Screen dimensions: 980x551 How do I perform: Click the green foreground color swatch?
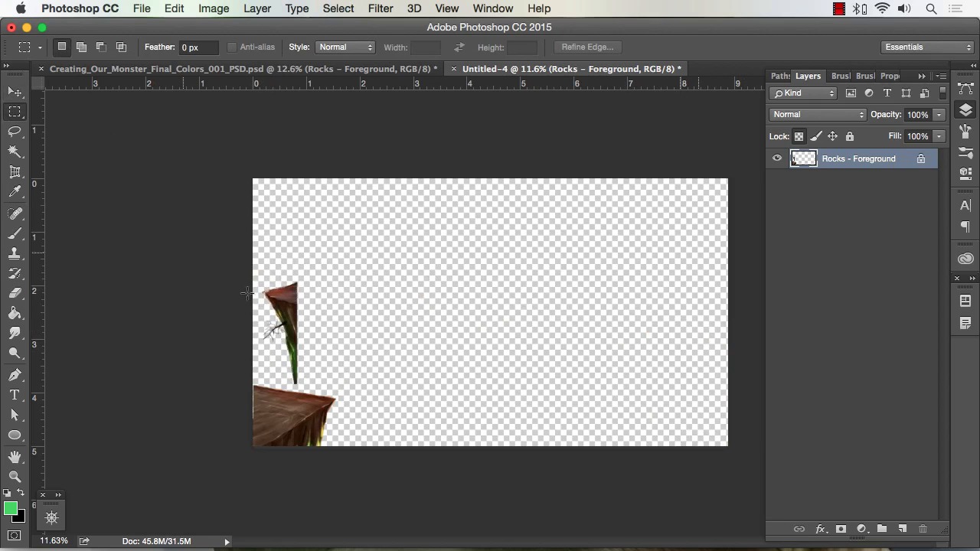pyautogui.click(x=9, y=507)
